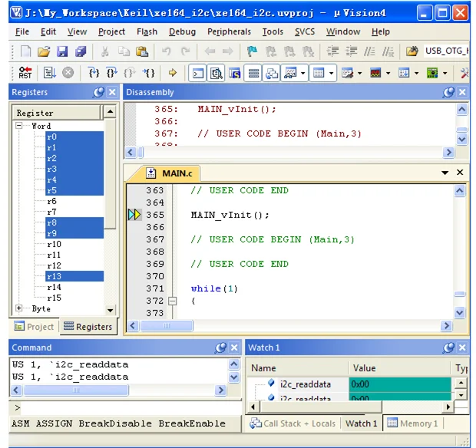
Task: Stop execution with the stop icon
Action: coord(68,73)
